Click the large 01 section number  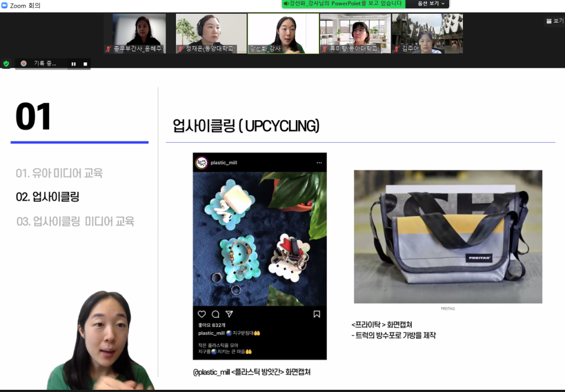click(34, 117)
